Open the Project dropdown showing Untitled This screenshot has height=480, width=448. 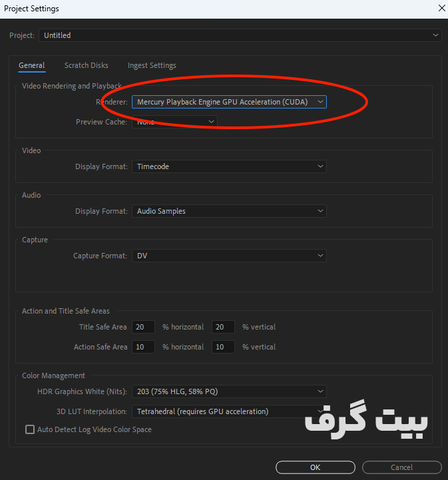pos(240,35)
